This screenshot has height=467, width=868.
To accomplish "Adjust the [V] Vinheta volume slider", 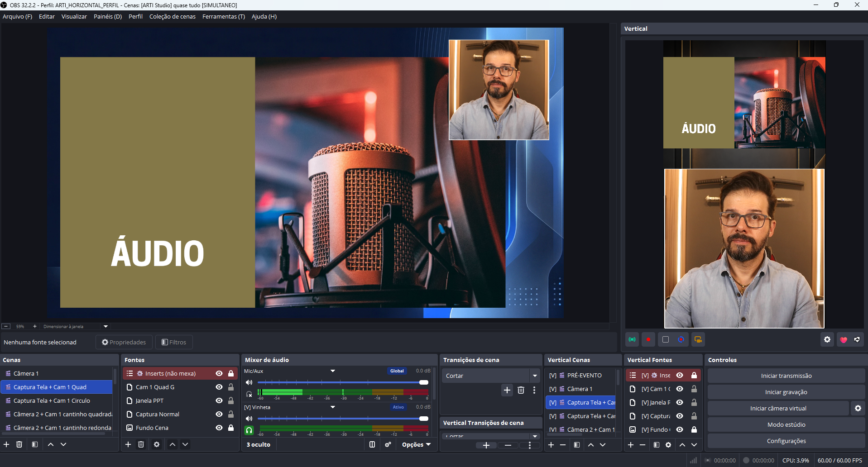I will (343, 419).
